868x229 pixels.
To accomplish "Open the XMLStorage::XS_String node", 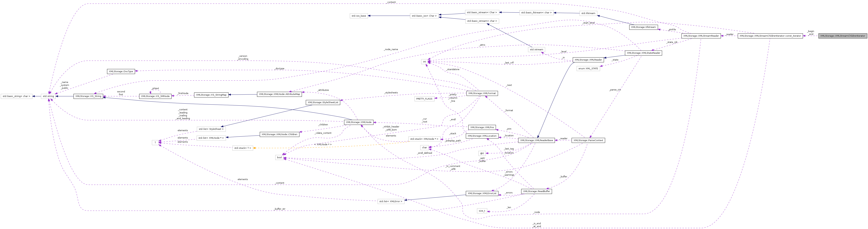I will coord(88,96).
